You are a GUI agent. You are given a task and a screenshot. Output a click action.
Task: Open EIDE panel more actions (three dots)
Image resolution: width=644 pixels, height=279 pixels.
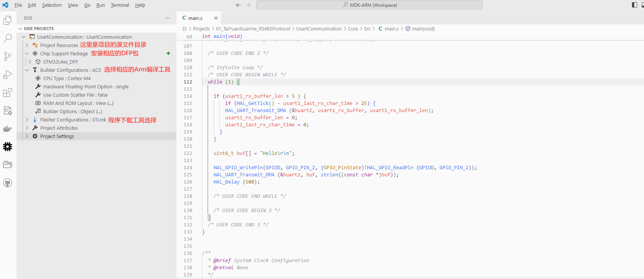(168, 18)
